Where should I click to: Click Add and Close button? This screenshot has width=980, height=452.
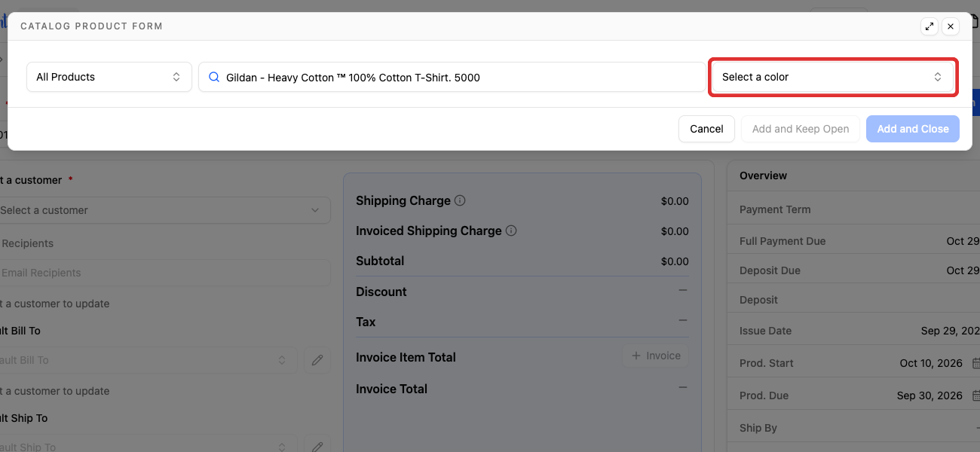pos(913,129)
